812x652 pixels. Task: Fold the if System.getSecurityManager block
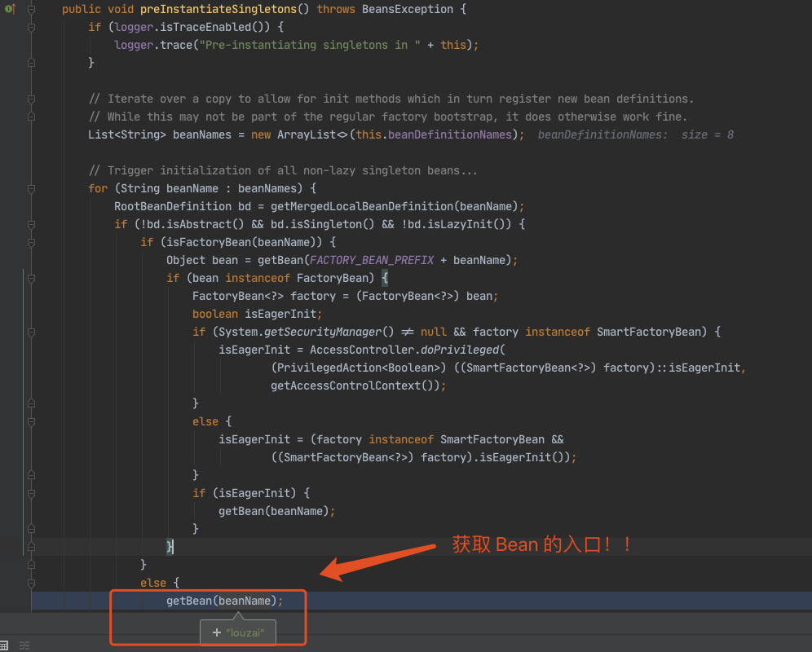tap(31, 332)
